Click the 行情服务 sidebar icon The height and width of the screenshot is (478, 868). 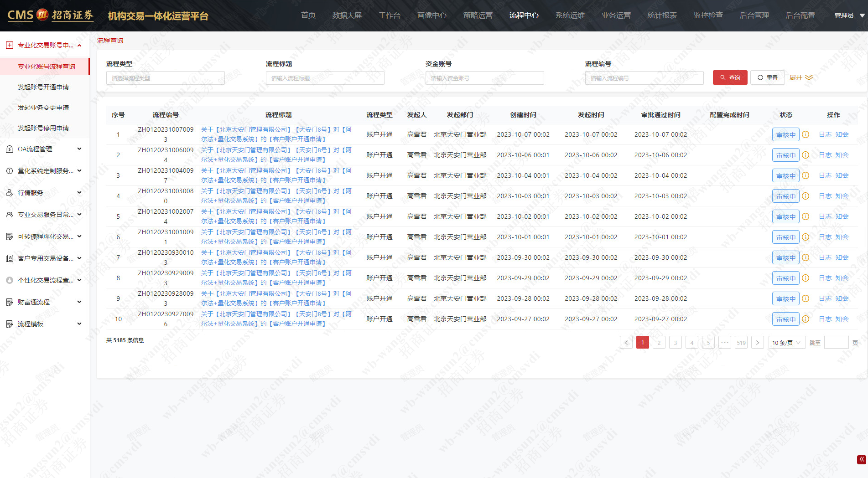tap(10, 193)
